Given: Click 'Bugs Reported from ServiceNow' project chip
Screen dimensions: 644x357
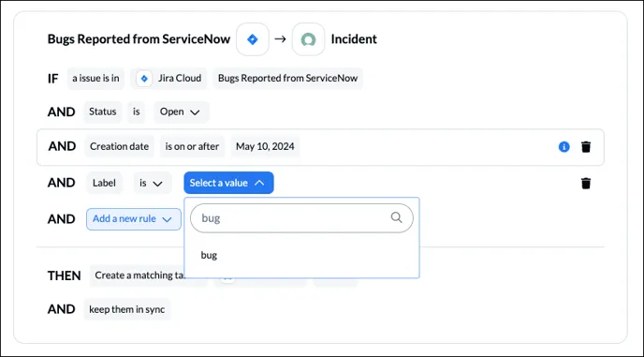Looking at the screenshot, I should [287, 78].
